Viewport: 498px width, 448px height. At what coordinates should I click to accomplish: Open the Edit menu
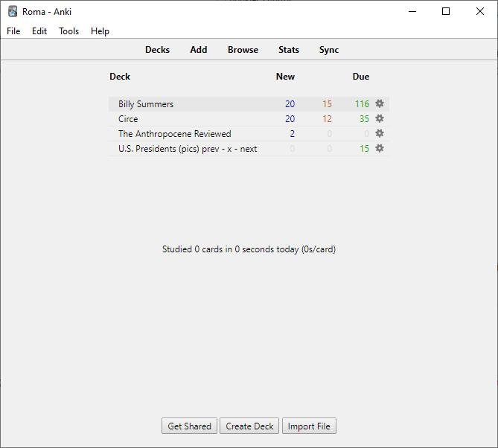pos(39,31)
